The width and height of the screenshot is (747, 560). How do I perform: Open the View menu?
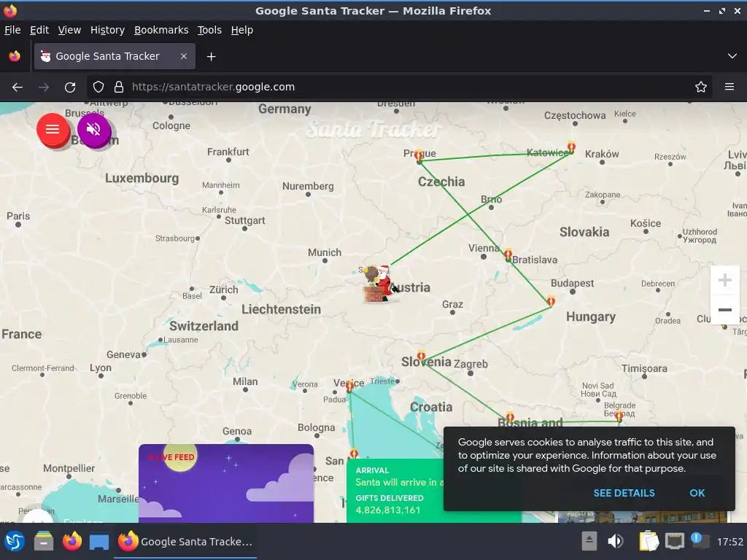pos(69,30)
